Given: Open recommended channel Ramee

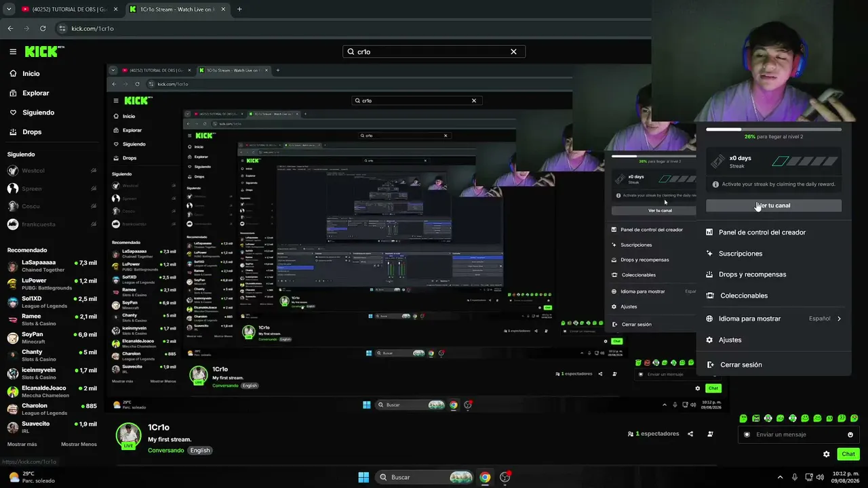Looking at the screenshot, I should (x=52, y=320).
